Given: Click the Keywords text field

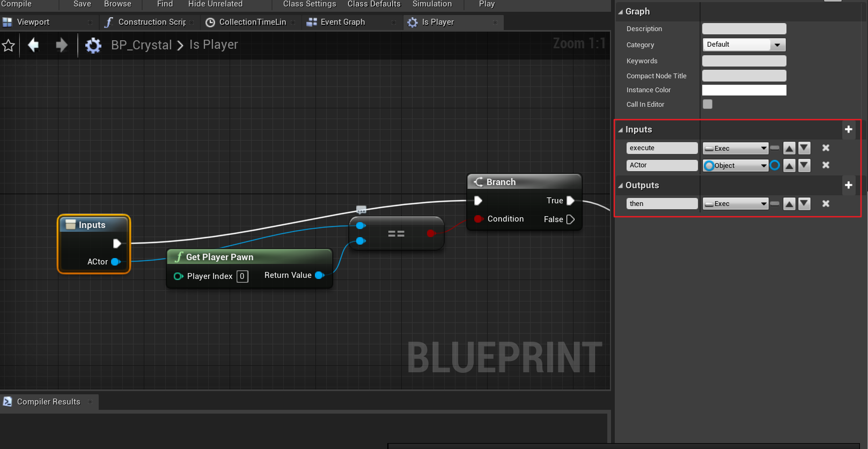Looking at the screenshot, I should tap(744, 61).
